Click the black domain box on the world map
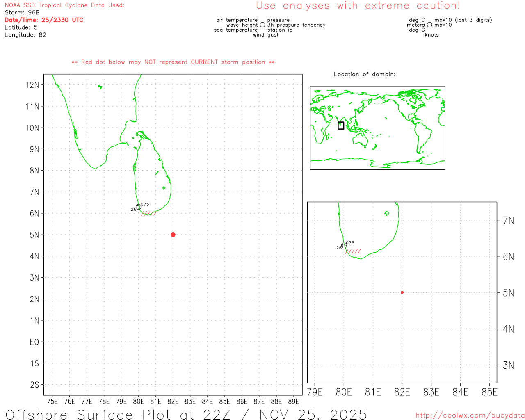Screen dimensions: 525x420 (x=341, y=126)
